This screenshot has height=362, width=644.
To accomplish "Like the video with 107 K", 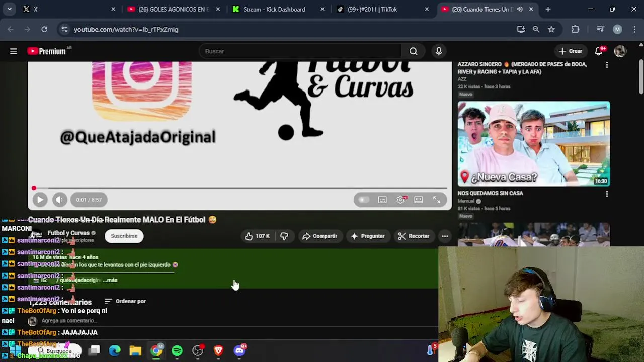I will [x=258, y=236].
